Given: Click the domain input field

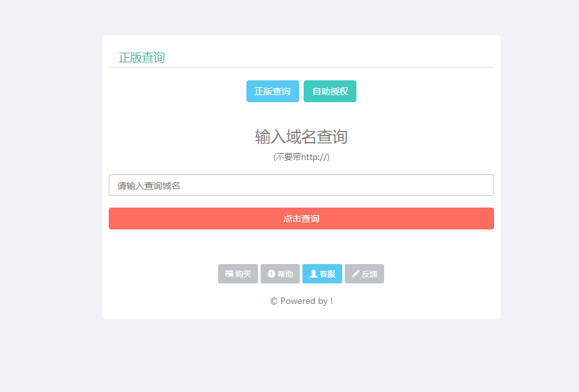Looking at the screenshot, I should (x=301, y=185).
